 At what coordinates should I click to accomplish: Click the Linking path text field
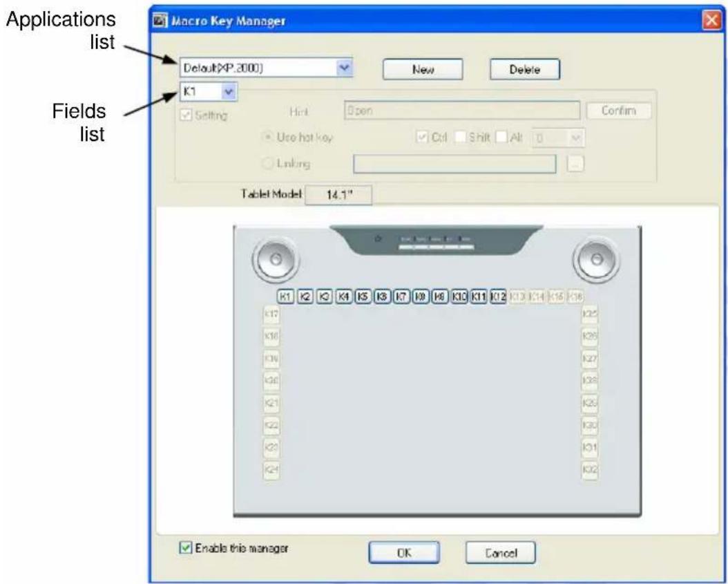click(x=454, y=164)
